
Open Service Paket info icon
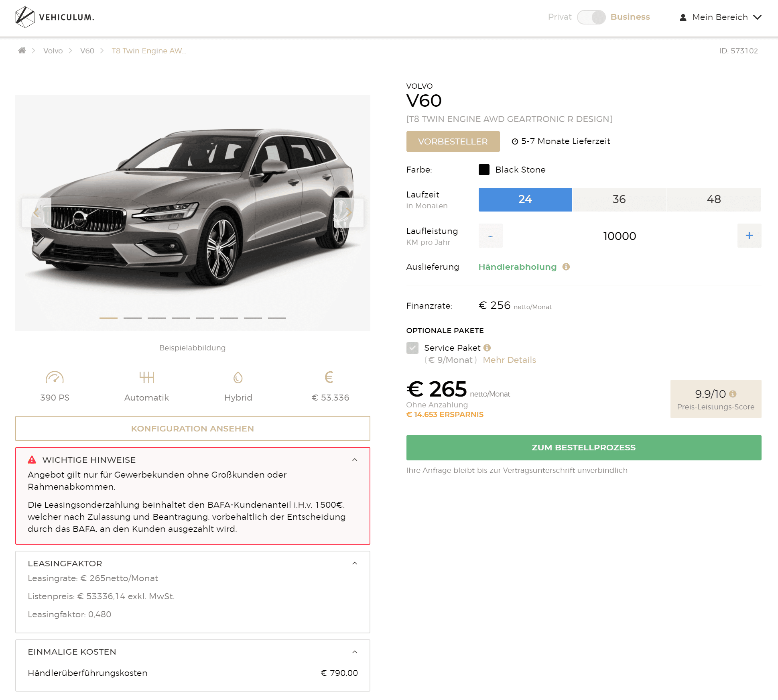(x=487, y=348)
